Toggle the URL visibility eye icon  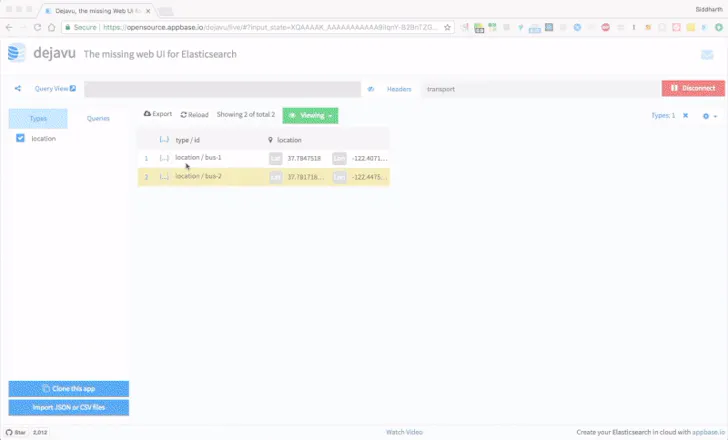pos(370,89)
